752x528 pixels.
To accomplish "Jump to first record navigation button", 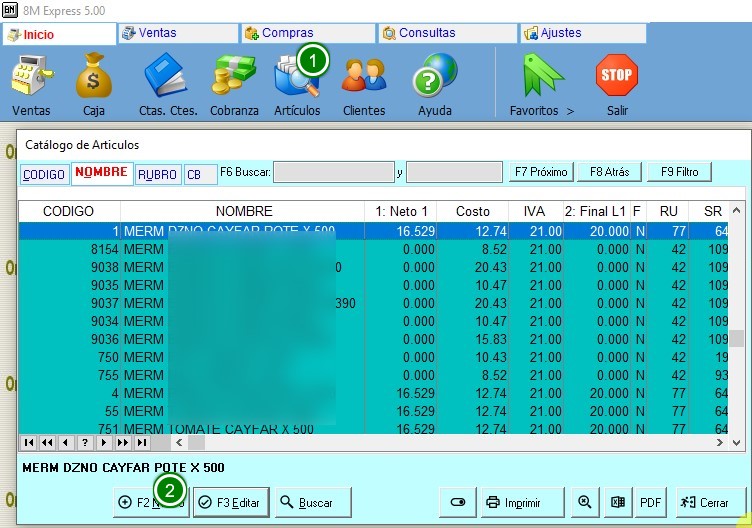I will coord(29,442).
